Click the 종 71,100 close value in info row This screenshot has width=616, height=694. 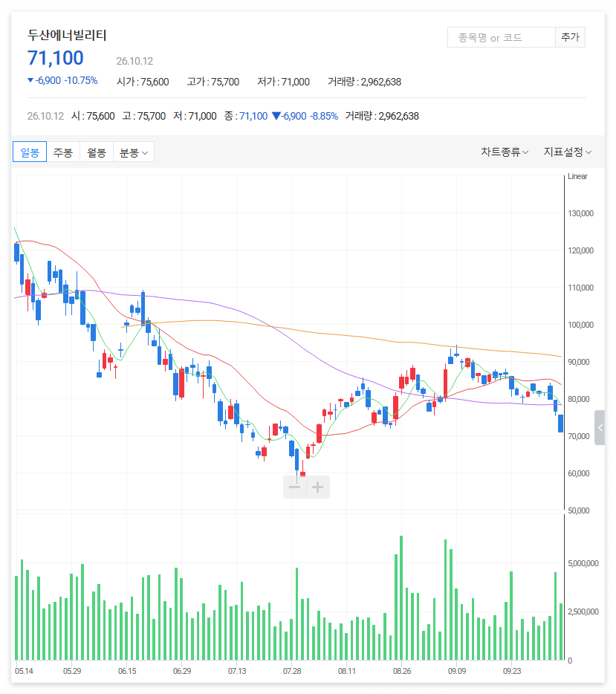tap(246, 116)
